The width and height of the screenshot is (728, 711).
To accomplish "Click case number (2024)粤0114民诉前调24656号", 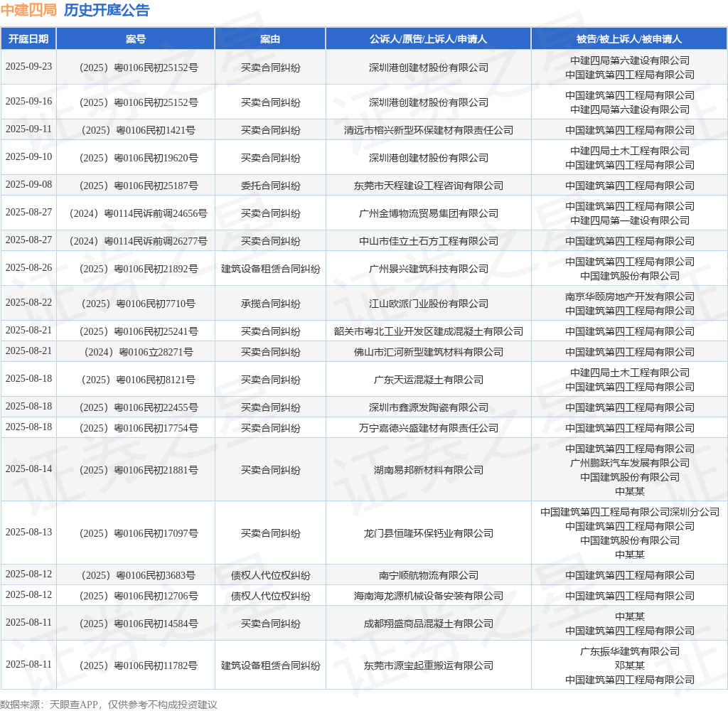I will click(x=139, y=213).
